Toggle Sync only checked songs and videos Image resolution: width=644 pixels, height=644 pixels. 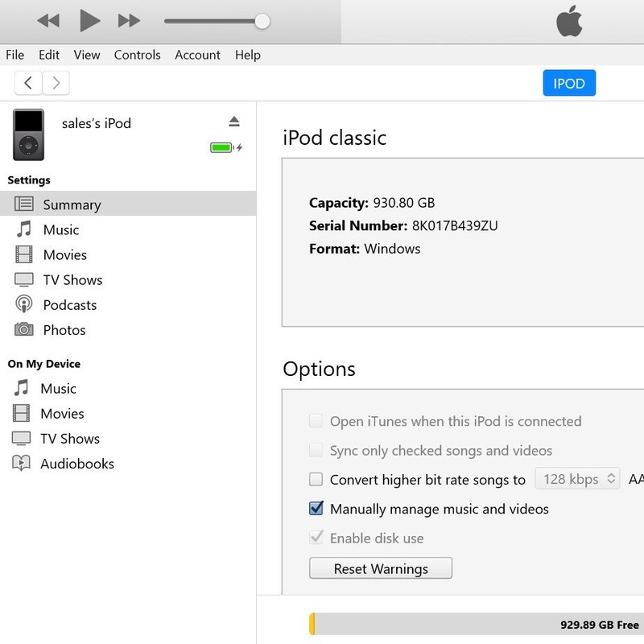[x=316, y=450]
